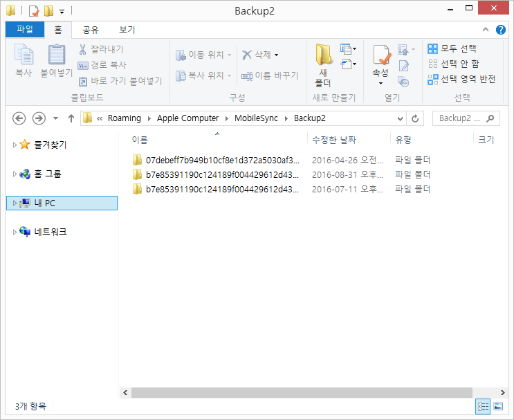Expand the 즐겨찾기 favorites tree node
This screenshot has height=420, width=514.
(x=15, y=145)
